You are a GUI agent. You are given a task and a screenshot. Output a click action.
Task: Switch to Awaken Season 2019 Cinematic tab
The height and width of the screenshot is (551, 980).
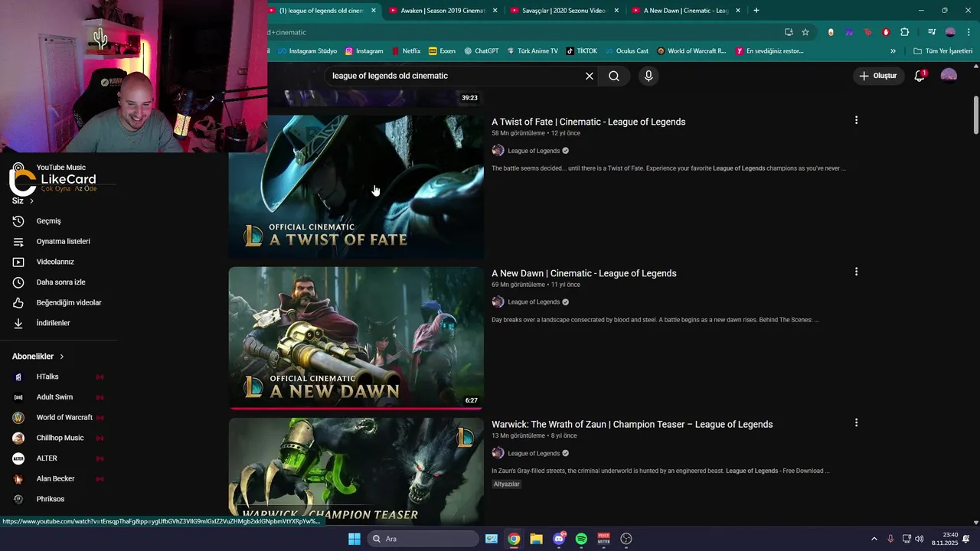[442, 11]
